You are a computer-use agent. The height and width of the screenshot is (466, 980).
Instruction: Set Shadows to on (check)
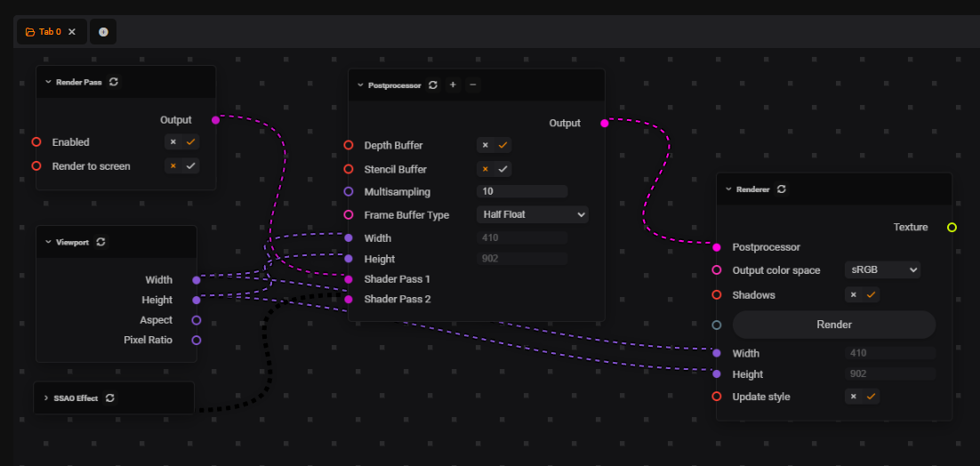tap(872, 294)
